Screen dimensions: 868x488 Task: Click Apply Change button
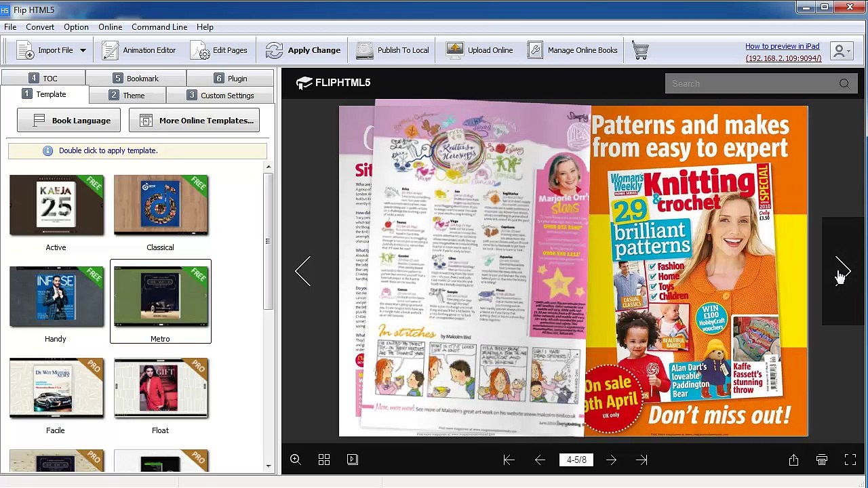point(302,50)
